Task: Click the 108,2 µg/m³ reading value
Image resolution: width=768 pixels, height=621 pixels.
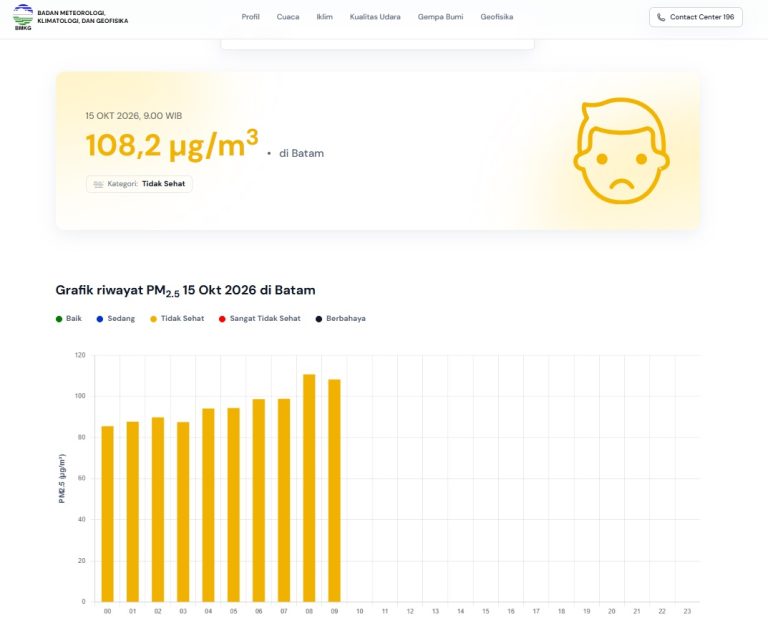Action: coord(172,145)
